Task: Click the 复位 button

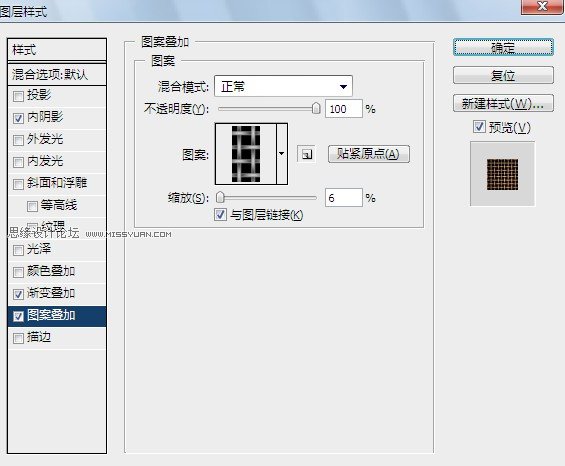Action: [x=503, y=75]
